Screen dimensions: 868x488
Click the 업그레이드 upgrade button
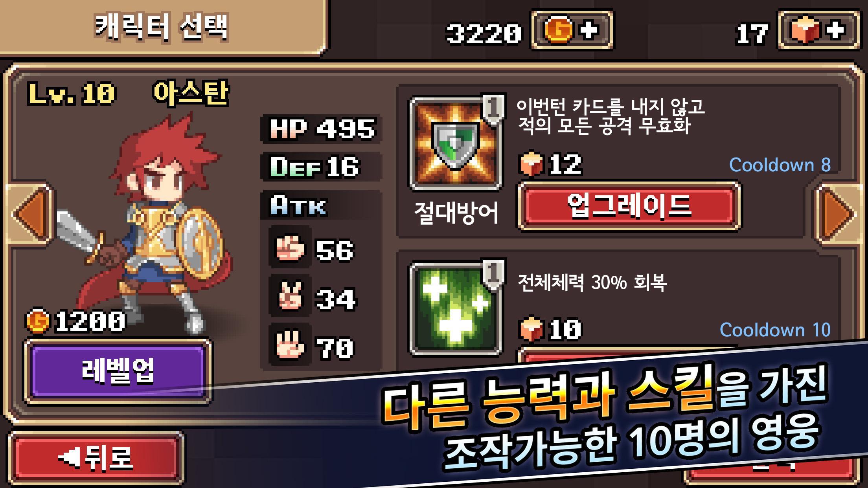tap(629, 206)
